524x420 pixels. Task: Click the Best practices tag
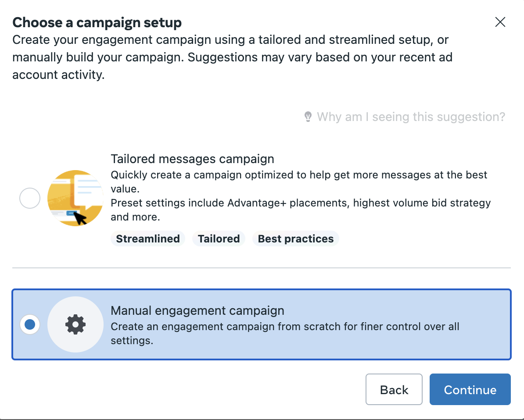tap(296, 239)
